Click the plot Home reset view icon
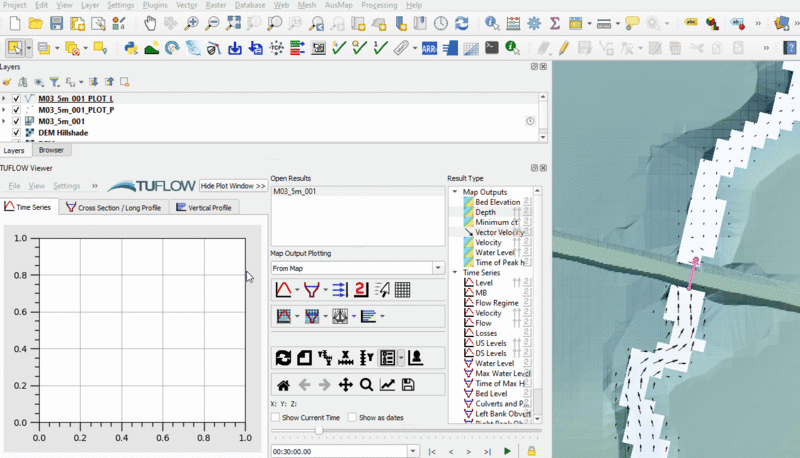Screen dimensions: 800x458 [x=283, y=385]
